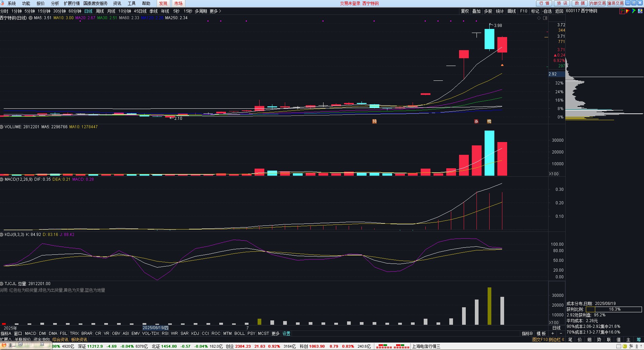Open the 功能 menu

[26, 3]
